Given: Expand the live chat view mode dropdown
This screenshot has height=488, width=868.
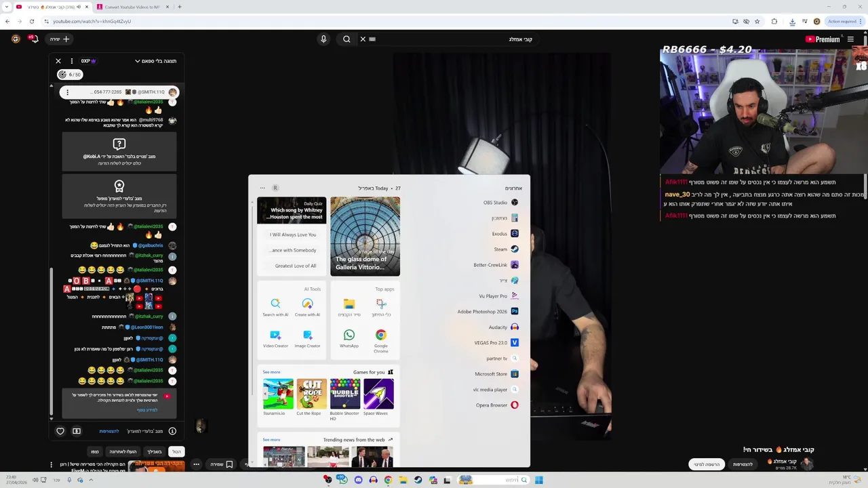Looking at the screenshot, I should [x=155, y=61].
